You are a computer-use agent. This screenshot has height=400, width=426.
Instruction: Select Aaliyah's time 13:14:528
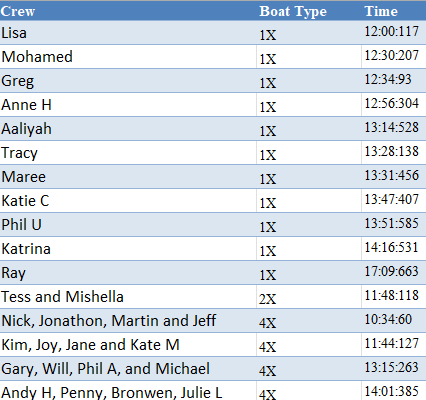coord(394,129)
